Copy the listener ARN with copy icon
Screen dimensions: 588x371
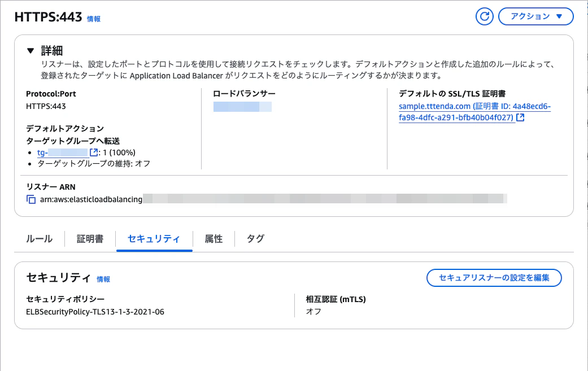pos(31,199)
